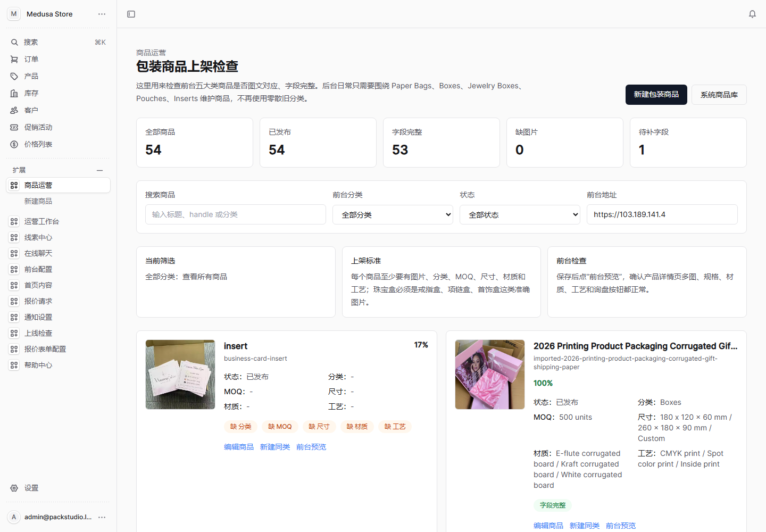Viewport: 766px width, 532px height.
Task: Click the 运营工作台 grid icon
Action: [14, 221]
